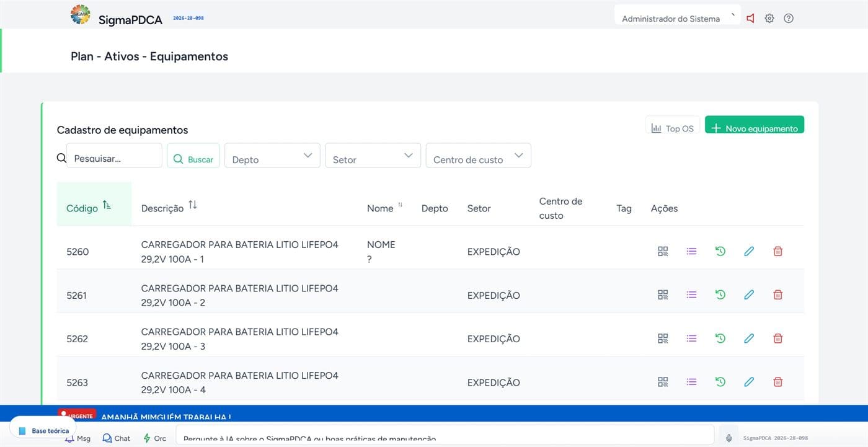Open the help question mark icon
This screenshot has height=447, width=868.
[789, 19]
